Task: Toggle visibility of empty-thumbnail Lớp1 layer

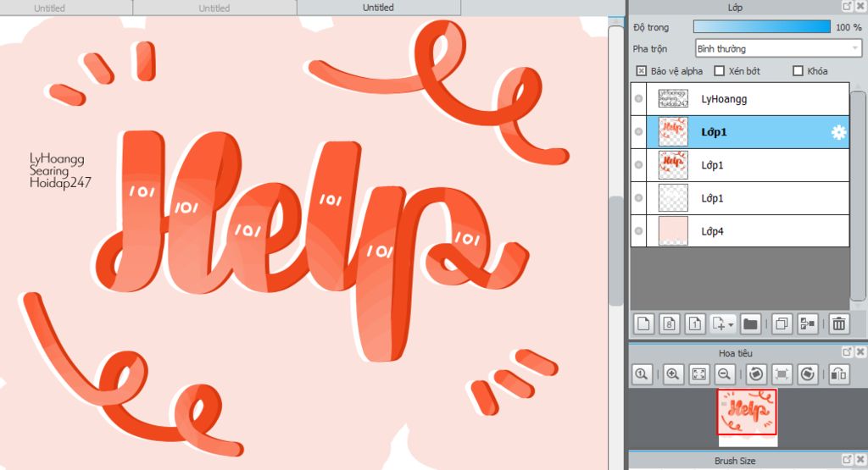Action: coord(639,198)
